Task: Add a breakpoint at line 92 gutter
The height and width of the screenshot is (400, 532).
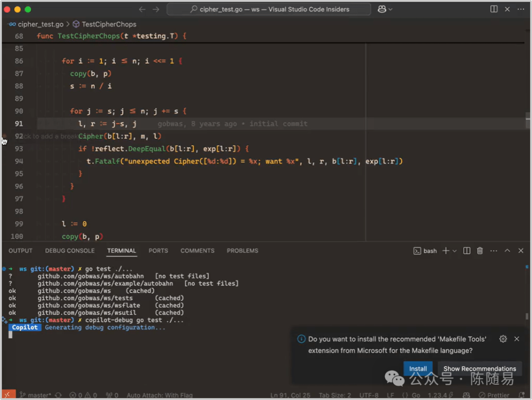Action: click(5, 136)
